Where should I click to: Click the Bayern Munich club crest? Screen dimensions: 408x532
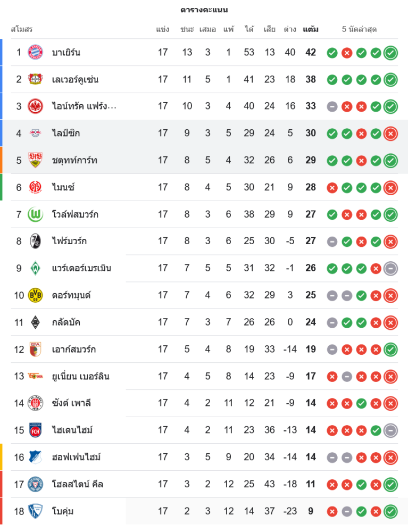coord(35,52)
